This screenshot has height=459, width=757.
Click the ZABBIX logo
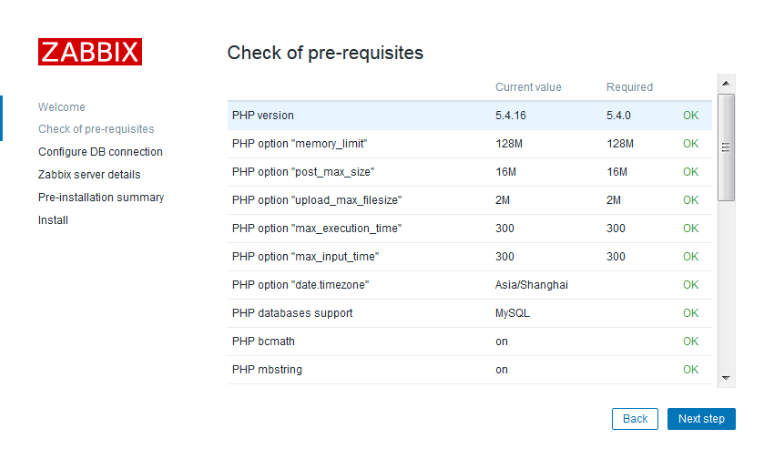click(x=90, y=52)
